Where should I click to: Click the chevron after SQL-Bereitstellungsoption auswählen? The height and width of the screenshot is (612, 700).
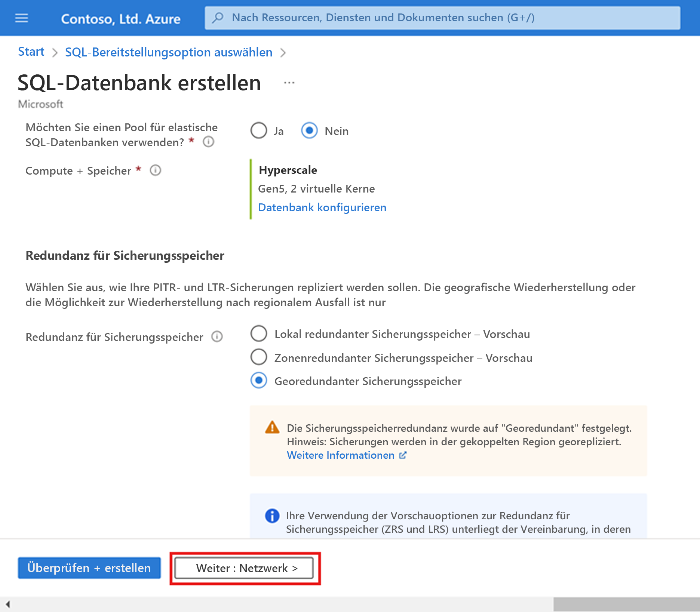click(283, 53)
